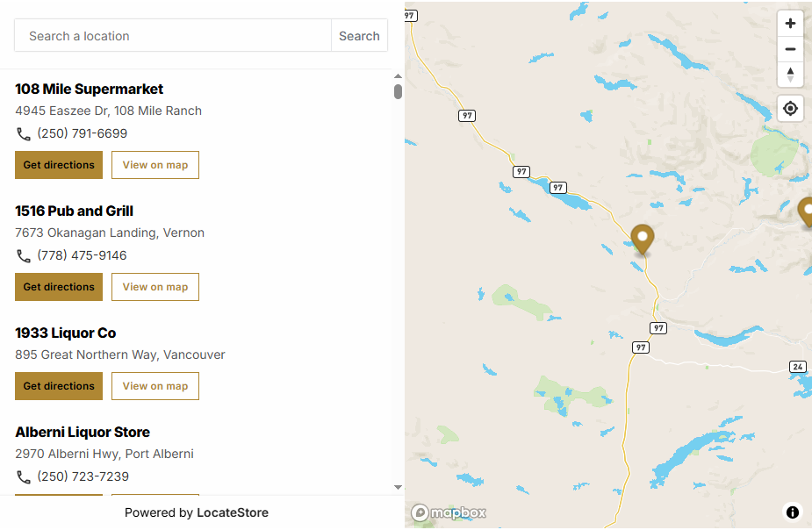The width and height of the screenshot is (812, 530).
Task: Zoom in on the map
Action: 790,24
